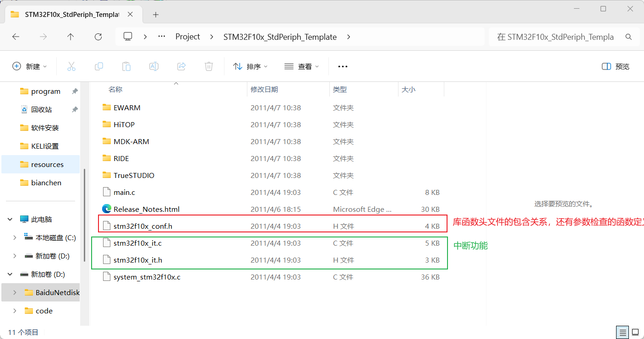This screenshot has width=644, height=339.
Task: Select the main.c file icon
Action: click(107, 192)
